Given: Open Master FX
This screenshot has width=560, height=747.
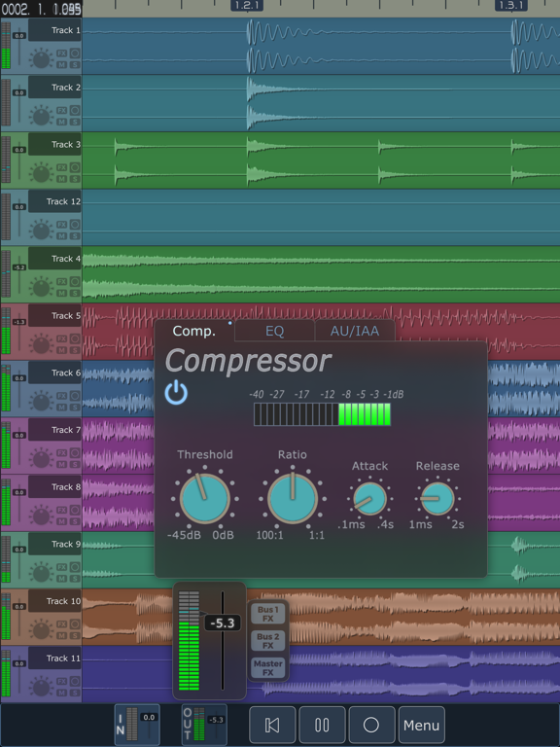Looking at the screenshot, I should click(x=268, y=668).
